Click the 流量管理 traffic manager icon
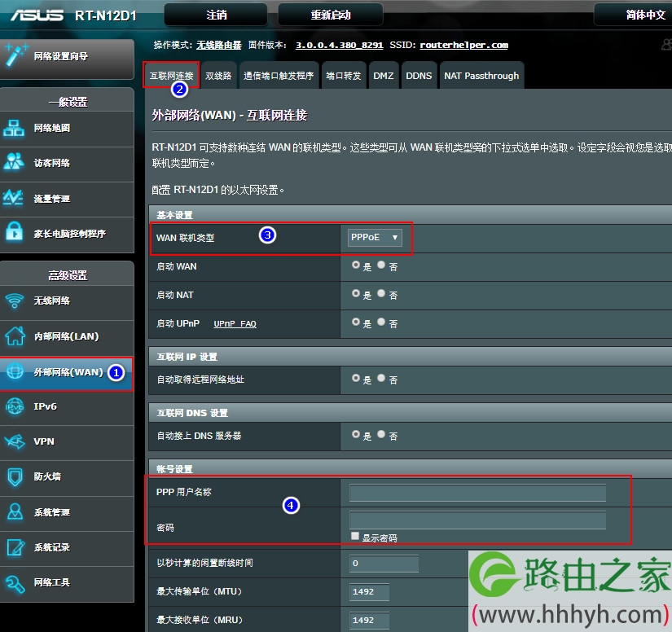This screenshot has height=632, width=672. click(13, 198)
